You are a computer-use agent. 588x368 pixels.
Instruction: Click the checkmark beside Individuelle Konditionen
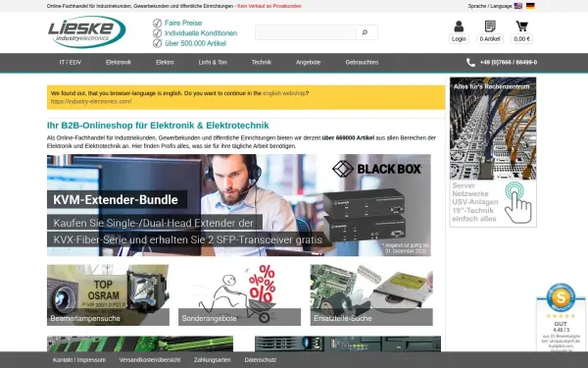pyautogui.click(x=157, y=33)
